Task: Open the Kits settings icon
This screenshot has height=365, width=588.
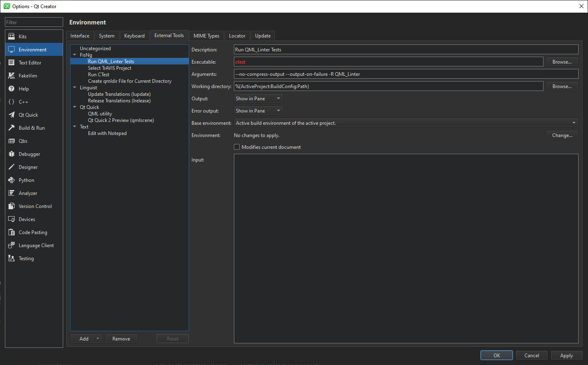Action: coord(12,36)
